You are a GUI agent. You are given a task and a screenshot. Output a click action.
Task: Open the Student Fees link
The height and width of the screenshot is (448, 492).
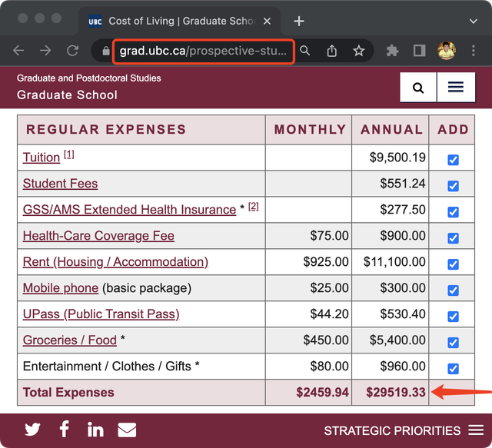(60, 184)
